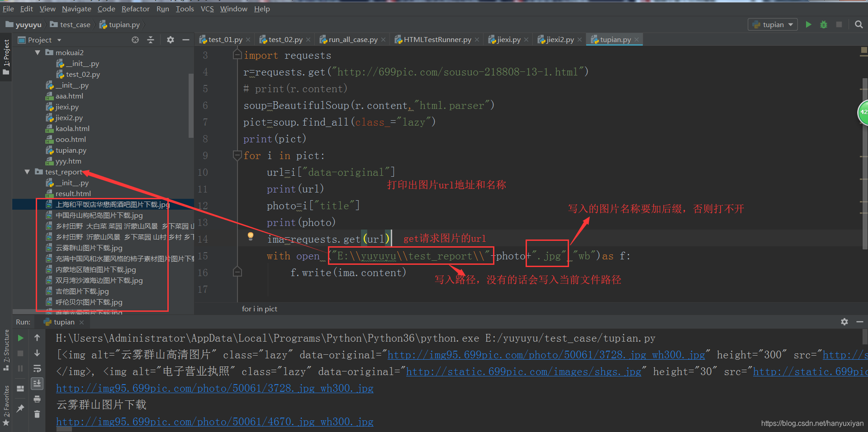Switch to jiexi2.py tab
The image size is (868, 432).
tap(560, 40)
